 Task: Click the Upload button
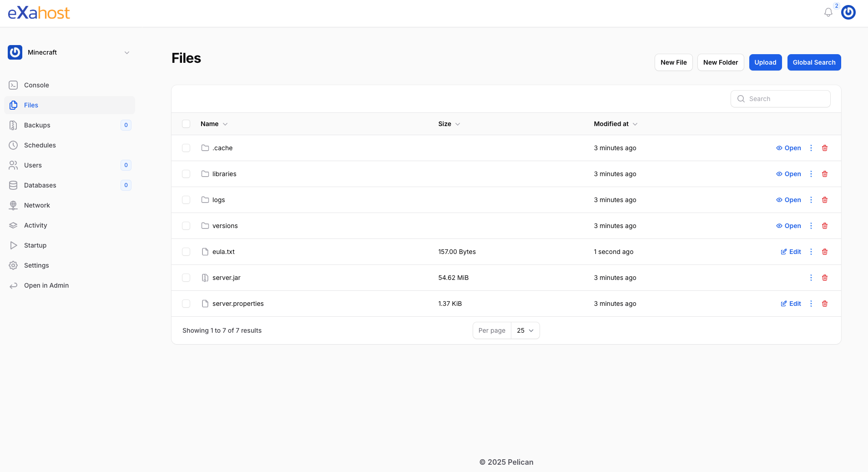tap(765, 62)
